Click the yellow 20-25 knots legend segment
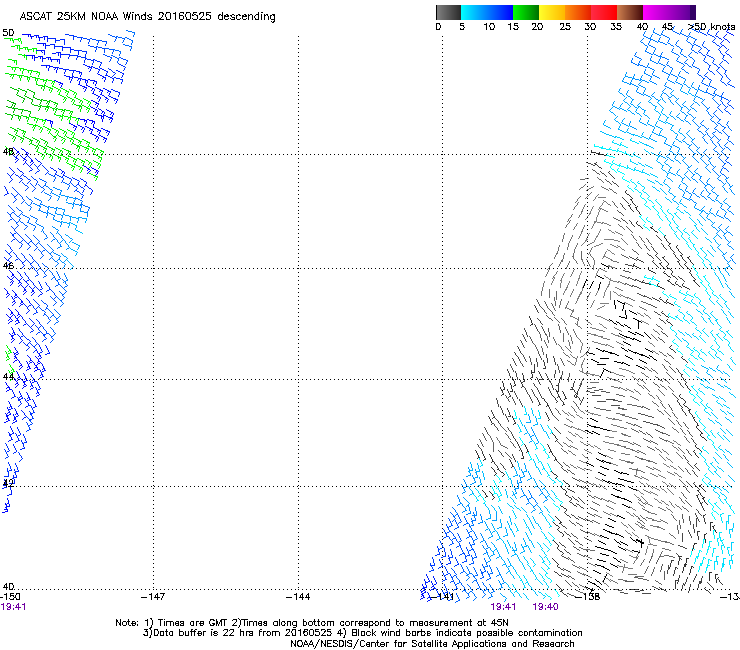This screenshot has width=740, height=650. (x=552, y=12)
